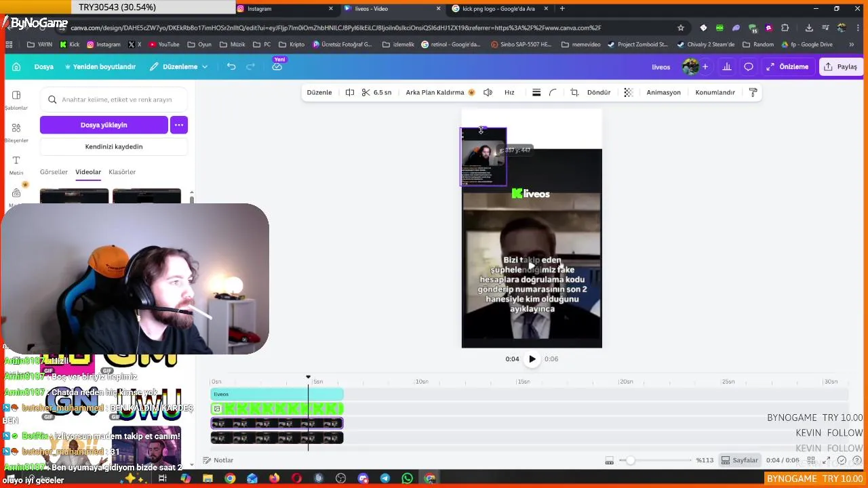Open the Notlar notes icon

pos(218,460)
